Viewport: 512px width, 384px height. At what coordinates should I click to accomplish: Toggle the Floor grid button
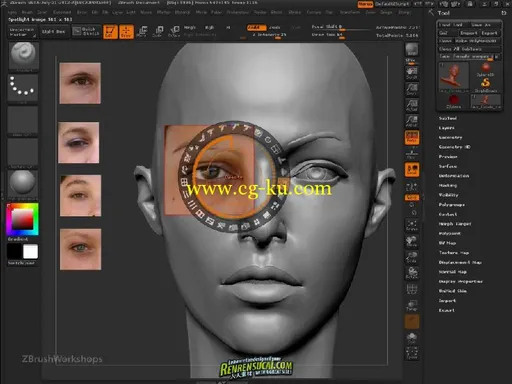click(412, 154)
